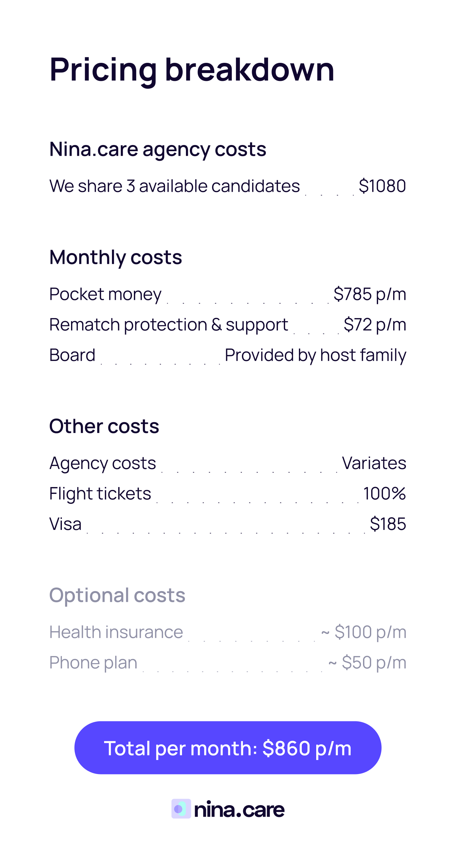This screenshot has width=456, height=868.
Task: Click the Visa $185 price
Action: pos(388,524)
